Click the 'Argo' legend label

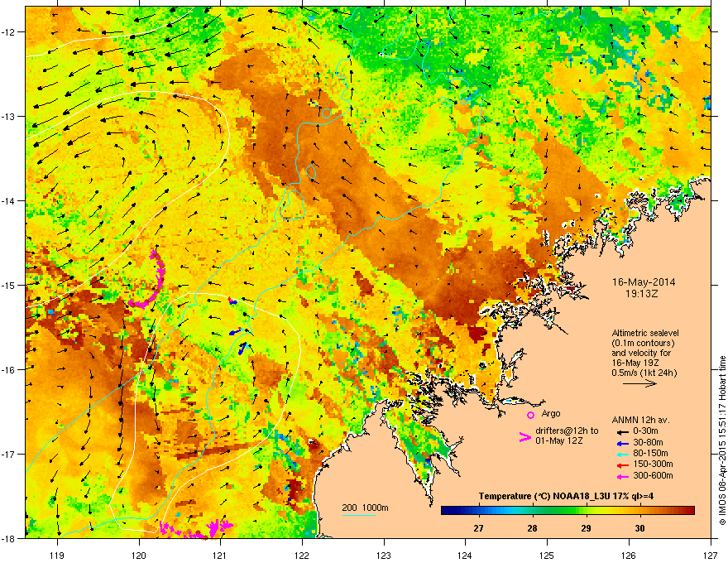551,413
